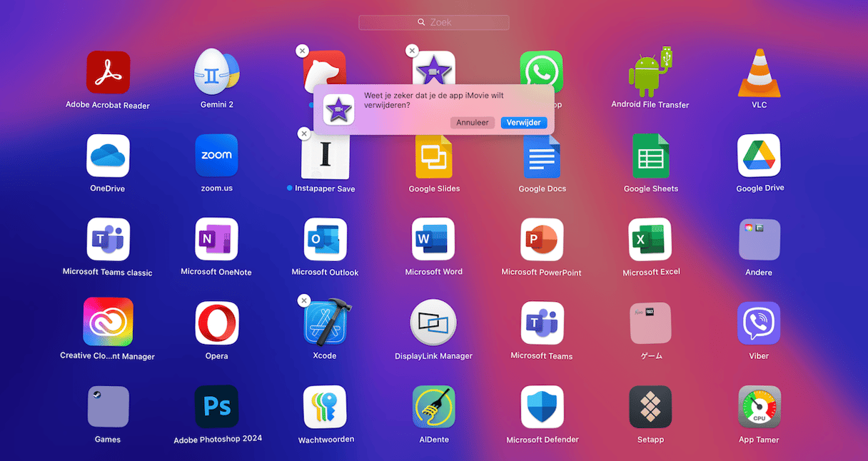Launch Viber
The width and height of the screenshot is (868, 461).
(x=759, y=323)
